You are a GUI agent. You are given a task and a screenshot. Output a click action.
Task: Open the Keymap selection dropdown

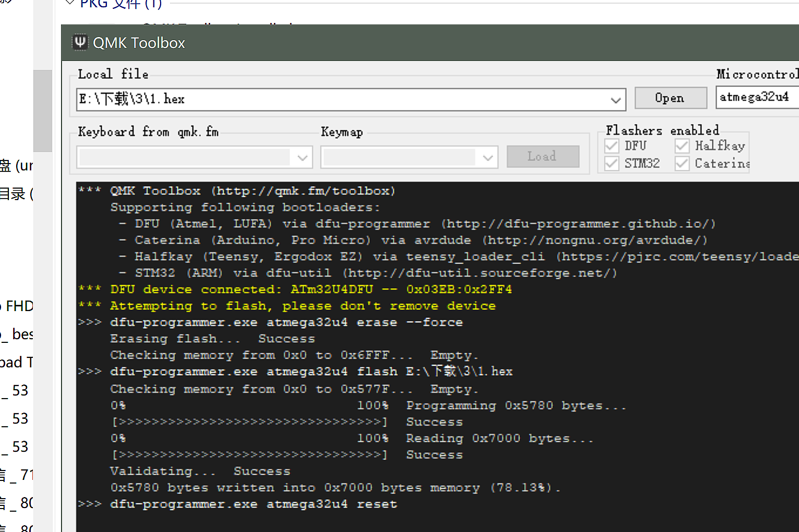(x=488, y=157)
